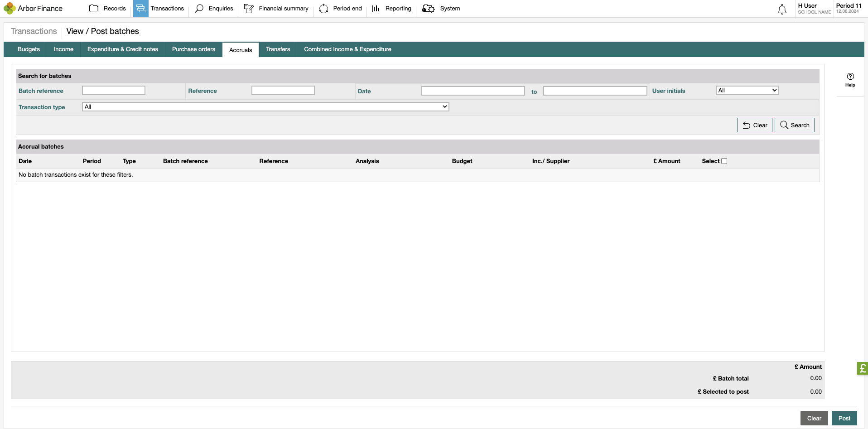
Task: Expand the User initials dropdown
Action: point(747,91)
